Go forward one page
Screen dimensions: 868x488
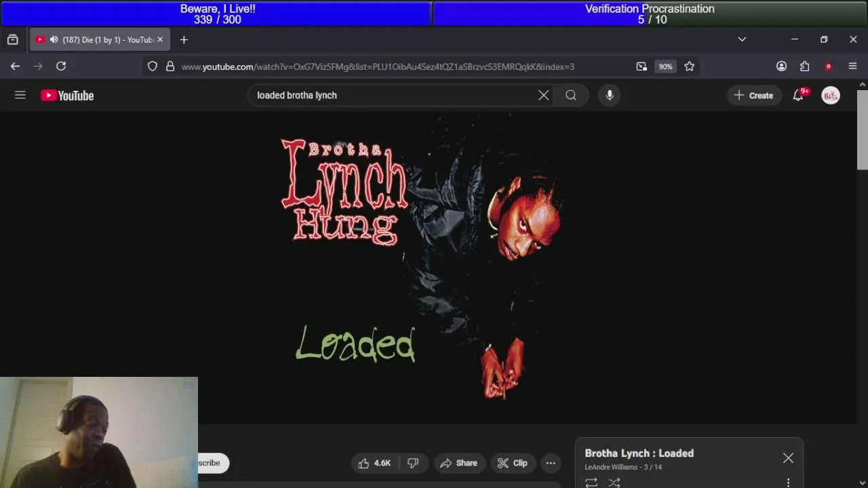click(38, 66)
